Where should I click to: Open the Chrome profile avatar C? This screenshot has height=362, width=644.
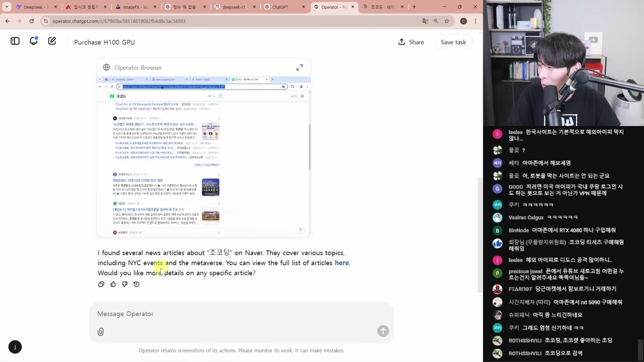pos(463,21)
